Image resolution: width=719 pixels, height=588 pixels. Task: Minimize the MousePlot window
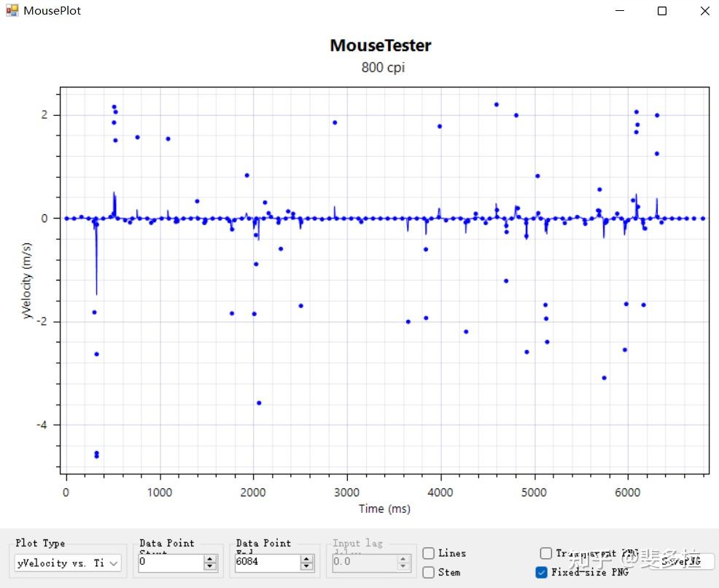point(620,10)
